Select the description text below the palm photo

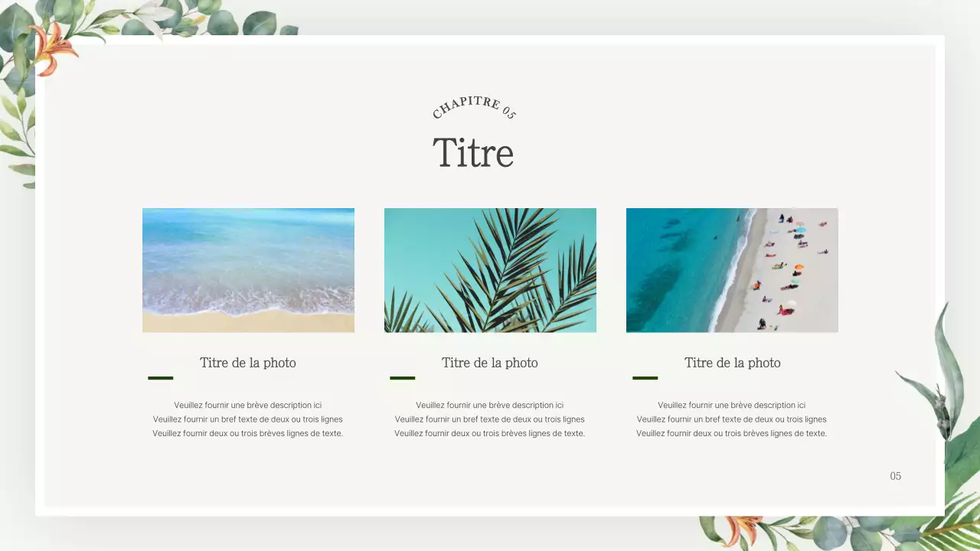[490, 419]
